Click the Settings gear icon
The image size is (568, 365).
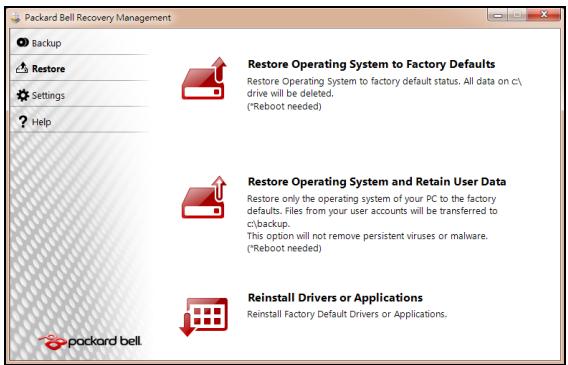point(22,95)
